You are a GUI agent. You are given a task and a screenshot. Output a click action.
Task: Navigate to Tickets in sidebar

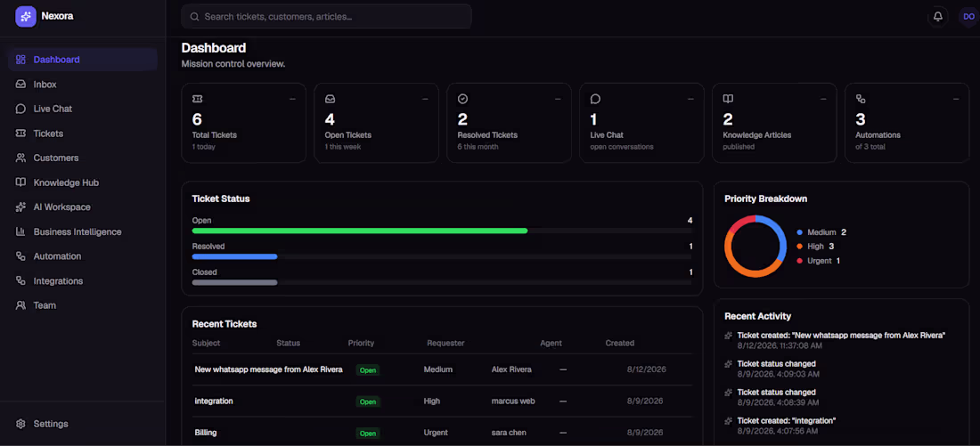coord(83,133)
